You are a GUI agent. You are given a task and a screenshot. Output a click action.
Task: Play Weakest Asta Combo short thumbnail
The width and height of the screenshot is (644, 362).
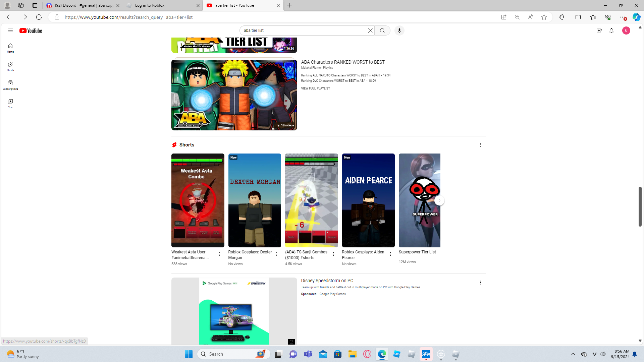198,200
